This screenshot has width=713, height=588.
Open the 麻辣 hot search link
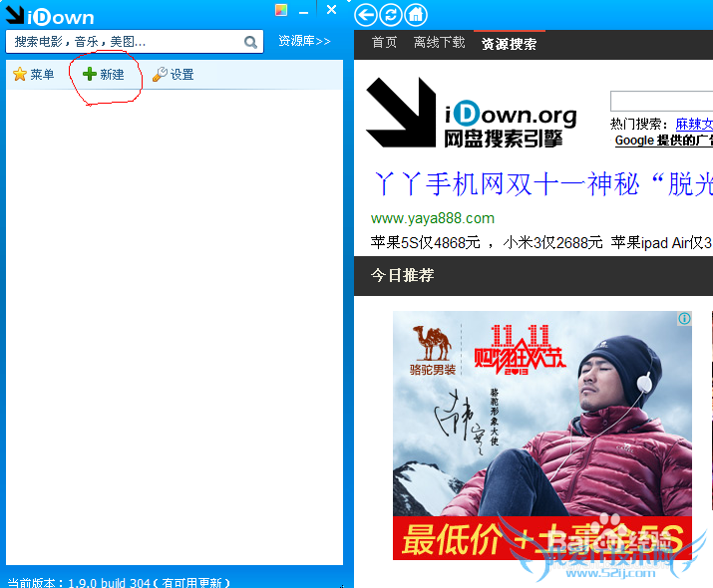pyautogui.click(x=694, y=124)
